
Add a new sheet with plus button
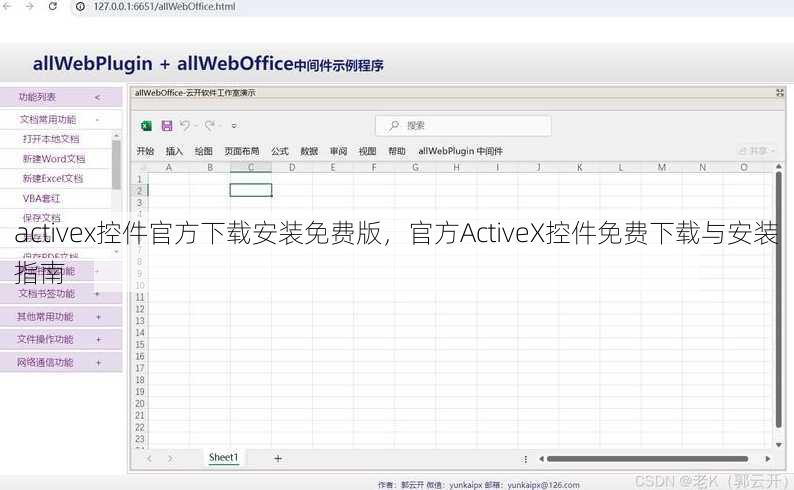pyautogui.click(x=277, y=459)
